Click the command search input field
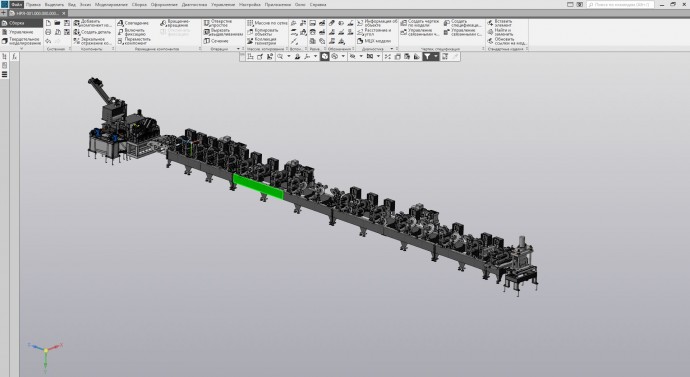 [x=620, y=4]
